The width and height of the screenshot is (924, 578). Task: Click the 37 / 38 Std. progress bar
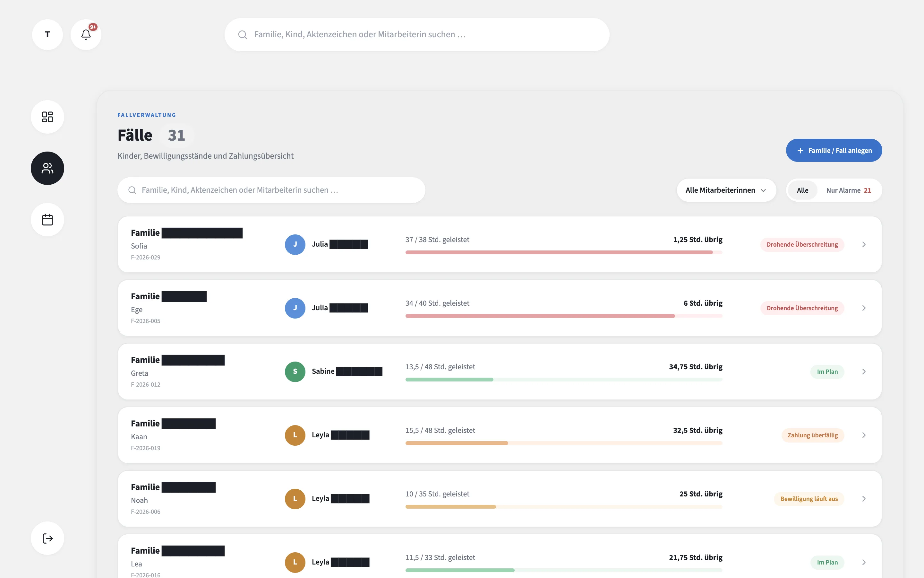point(564,252)
